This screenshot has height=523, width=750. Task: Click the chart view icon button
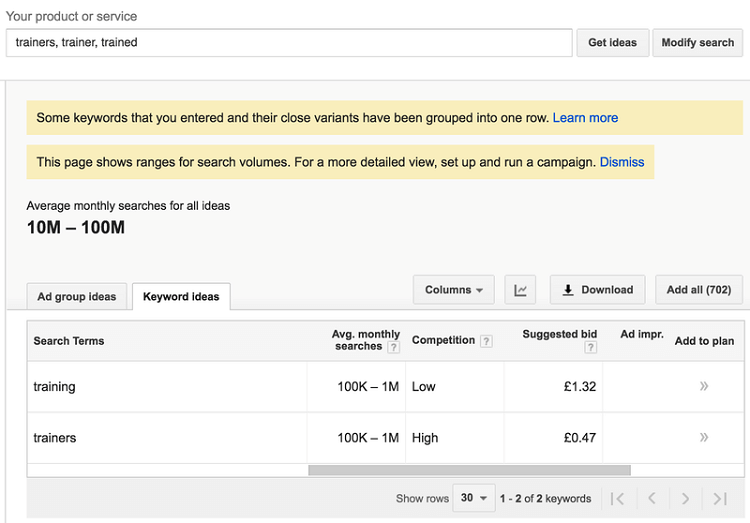pyautogui.click(x=520, y=290)
